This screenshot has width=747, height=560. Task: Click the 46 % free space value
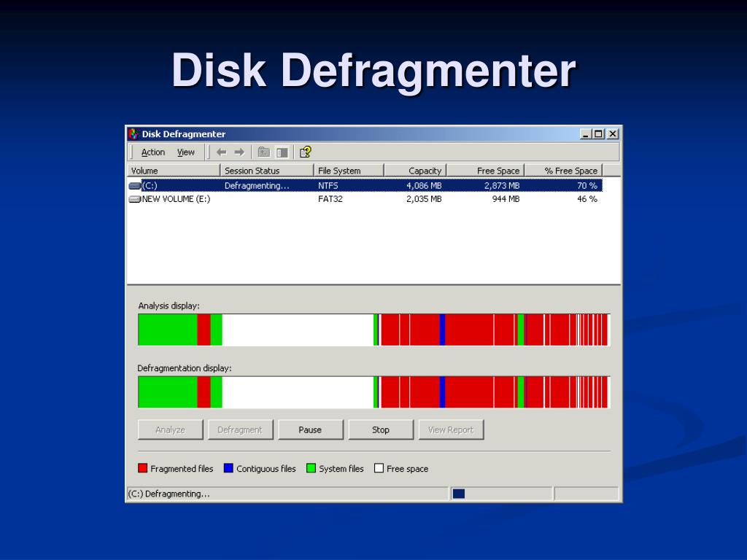pos(587,199)
